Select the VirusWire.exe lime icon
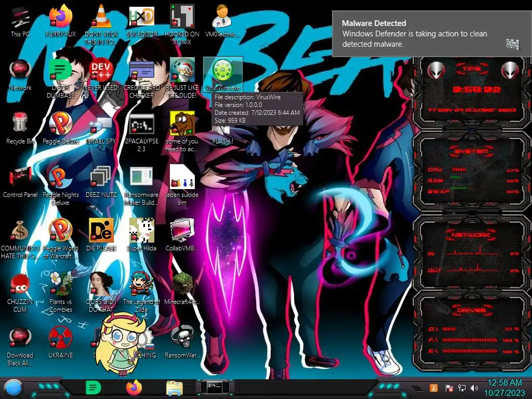Image resolution: width=532 pixels, height=399 pixels. point(222,75)
